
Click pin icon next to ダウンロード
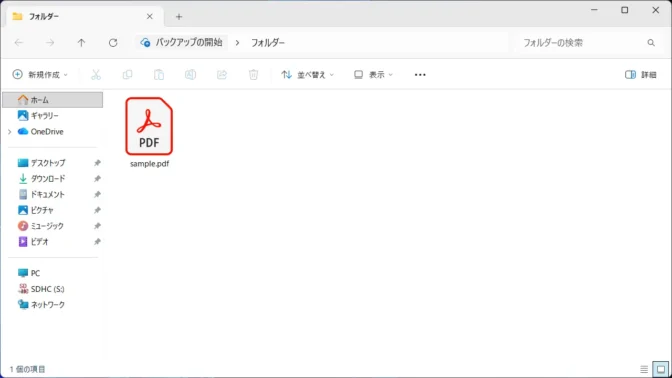click(97, 179)
